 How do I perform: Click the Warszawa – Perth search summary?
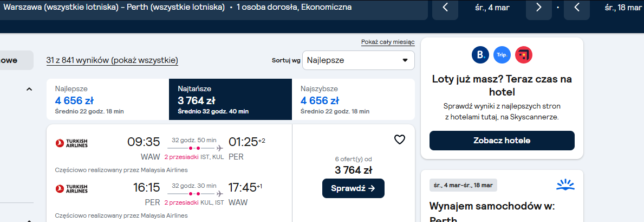[177, 8]
